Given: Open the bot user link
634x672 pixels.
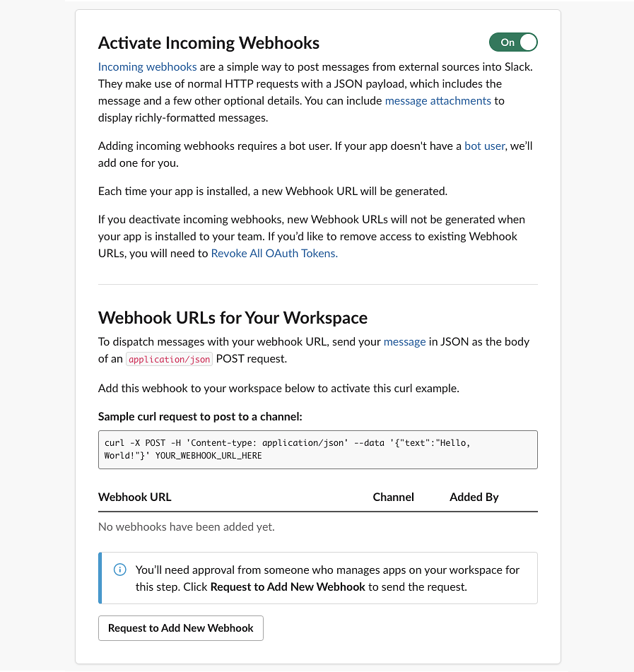Looking at the screenshot, I should pyautogui.click(x=484, y=146).
